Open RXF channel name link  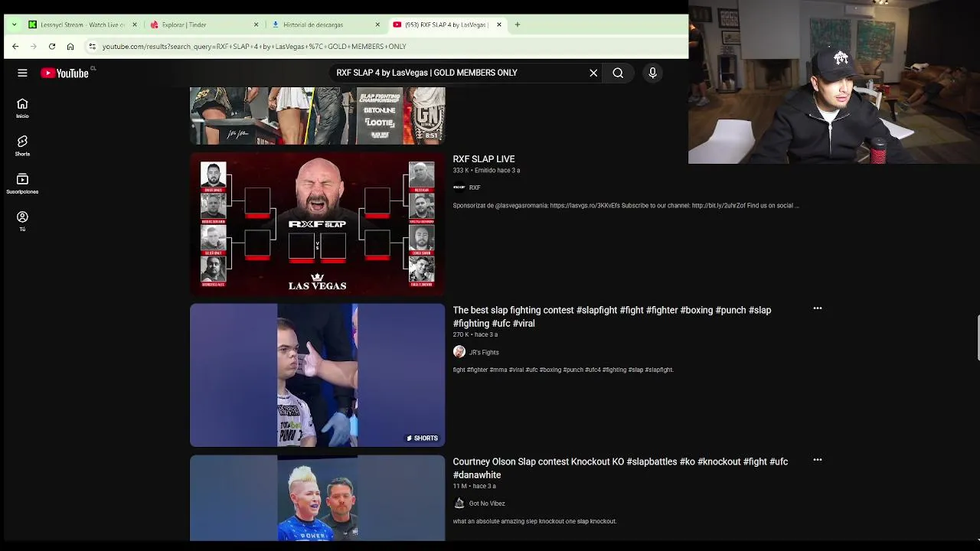pos(475,187)
